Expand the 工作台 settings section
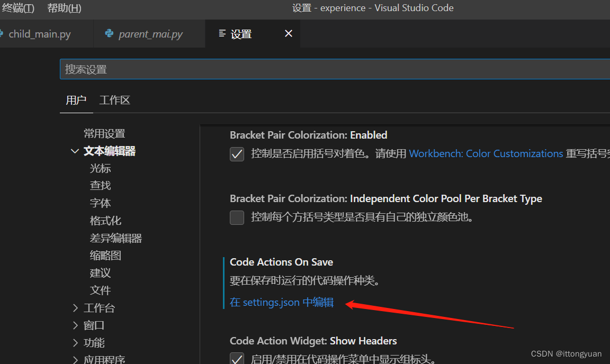This screenshot has width=610, height=364. point(75,308)
